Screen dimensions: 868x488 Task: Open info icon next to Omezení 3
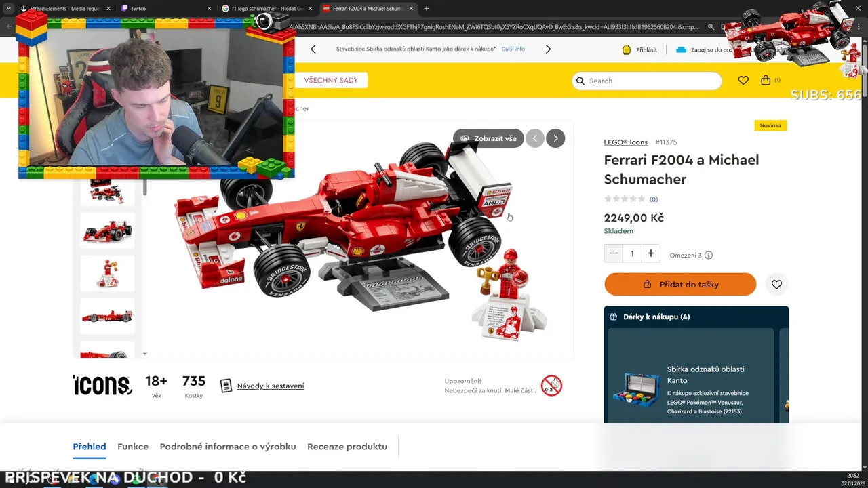click(x=709, y=256)
